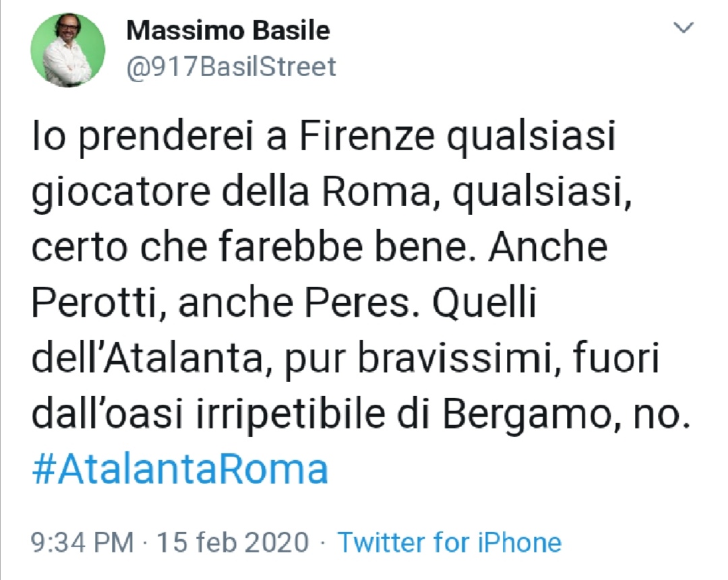
Task: Open the @917BasilStreet handle
Action: (x=231, y=66)
